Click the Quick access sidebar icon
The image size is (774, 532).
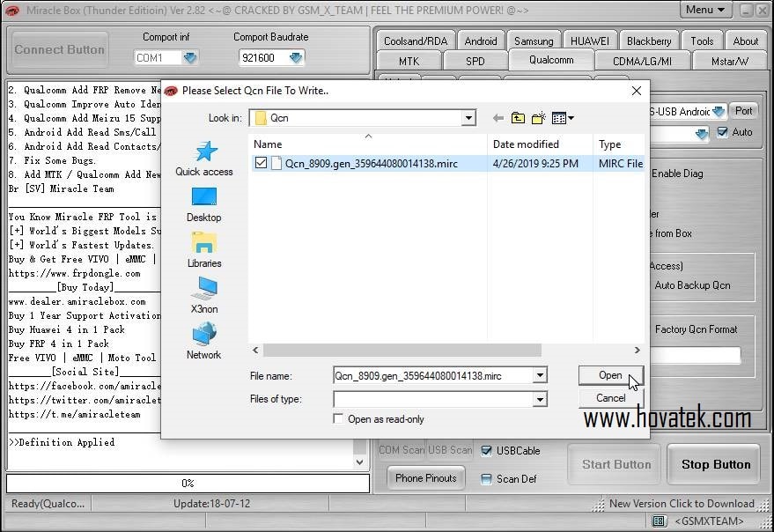pos(203,163)
